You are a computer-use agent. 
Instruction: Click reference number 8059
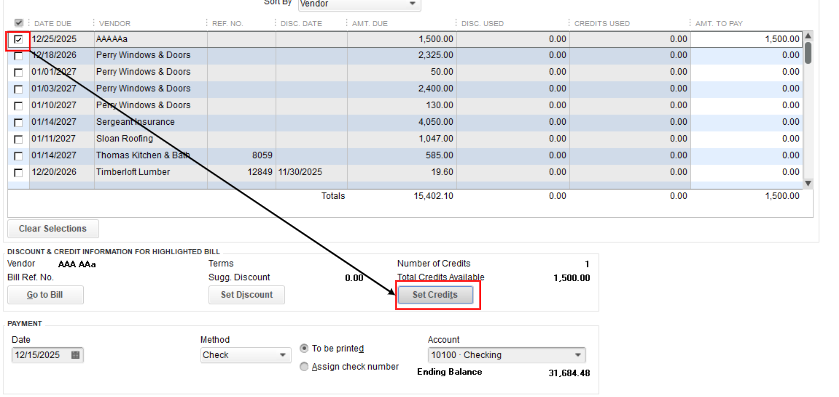pyautogui.click(x=262, y=155)
